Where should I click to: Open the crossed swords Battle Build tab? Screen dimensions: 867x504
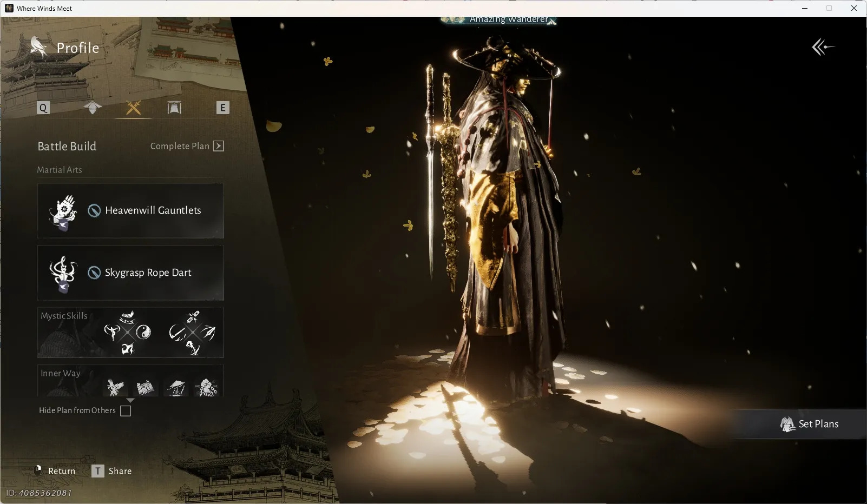[x=133, y=108]
